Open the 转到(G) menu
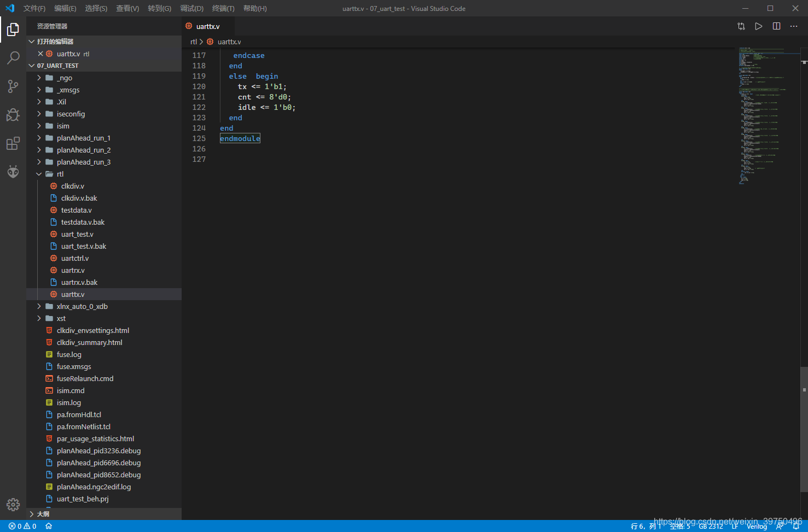Screen dimensions: 808x532 (x=159, y=8)
